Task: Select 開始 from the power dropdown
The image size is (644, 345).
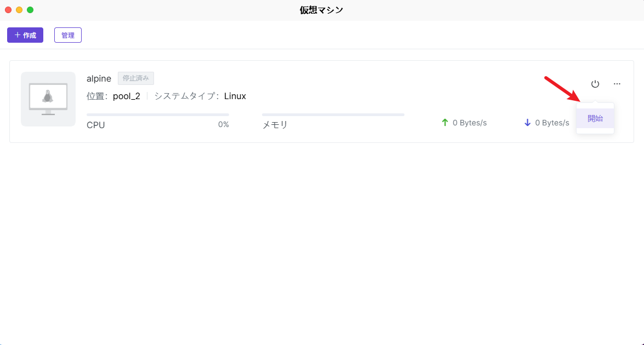Action: coord(595,118)
